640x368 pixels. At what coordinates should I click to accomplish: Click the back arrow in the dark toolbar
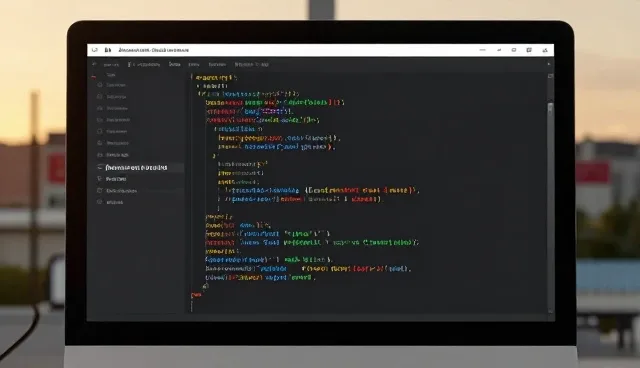(x=94, y=64)
